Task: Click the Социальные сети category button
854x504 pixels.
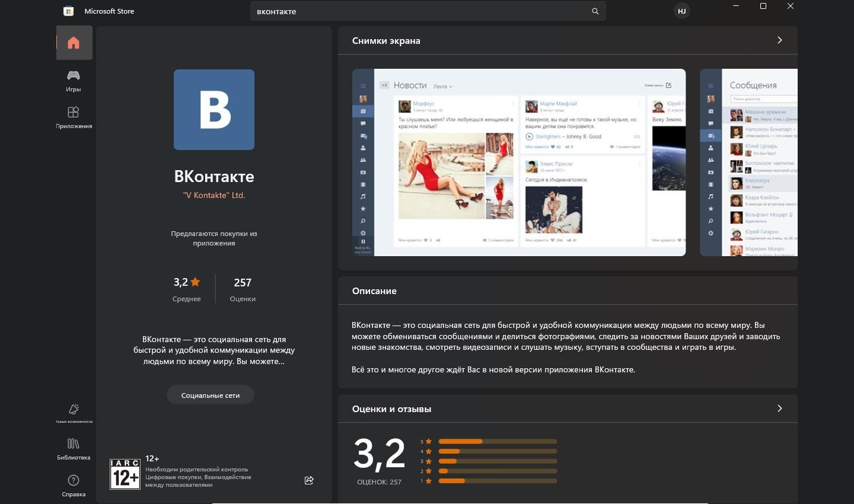Action: point(211,395)
